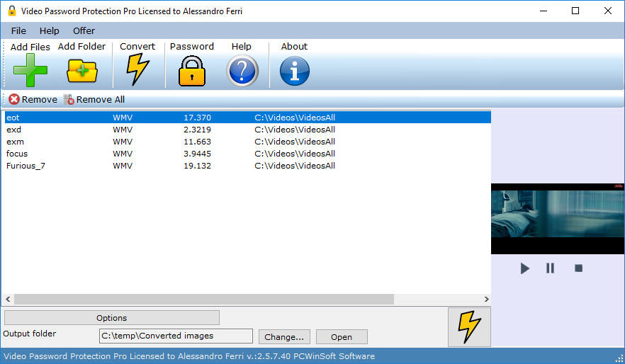
Task: Open the Help menu
Action: click(49, 30)
